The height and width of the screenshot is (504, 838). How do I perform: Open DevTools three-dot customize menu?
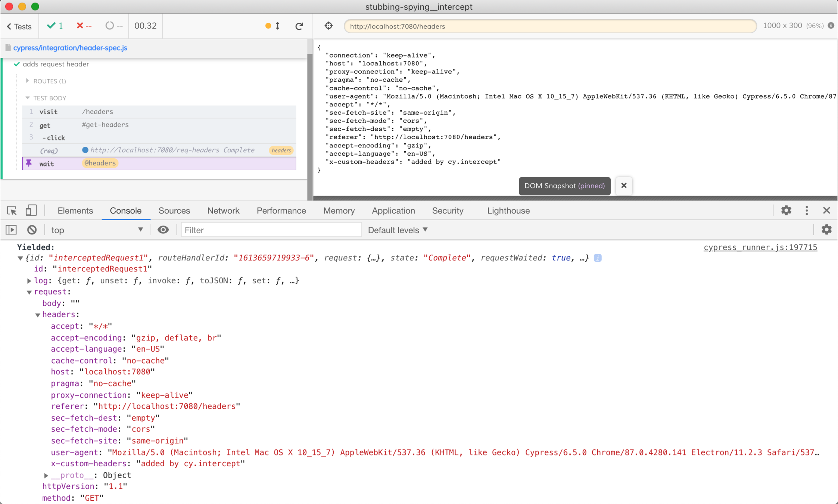(807, 211)
